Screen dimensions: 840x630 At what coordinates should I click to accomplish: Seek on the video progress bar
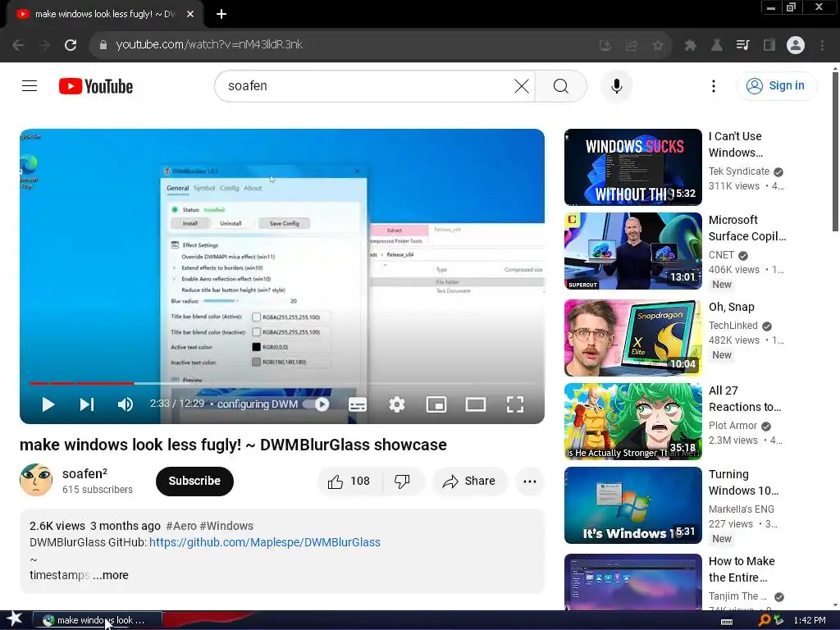[x=282, y=384]
